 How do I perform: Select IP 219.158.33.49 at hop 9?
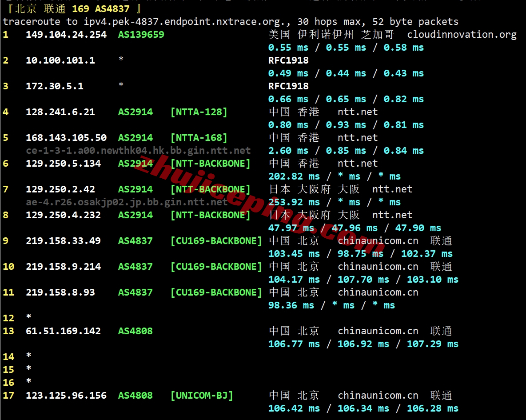(x=64, y=241)
